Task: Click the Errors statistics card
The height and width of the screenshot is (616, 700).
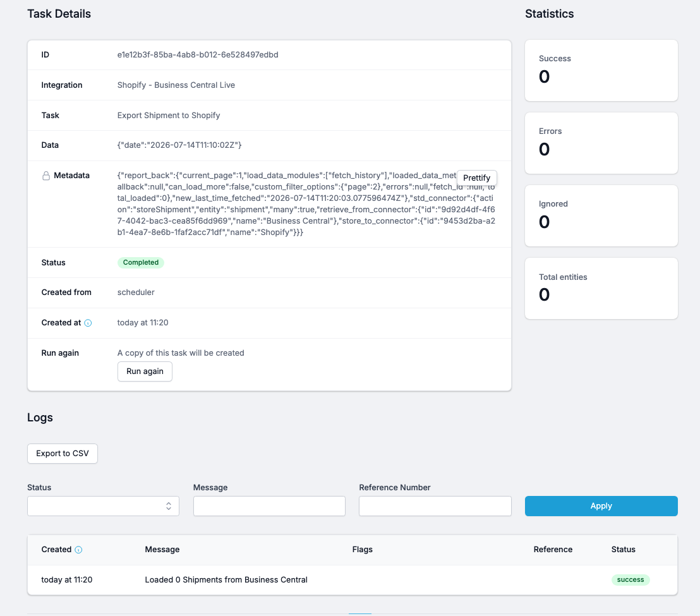Action: coord(601,143)
